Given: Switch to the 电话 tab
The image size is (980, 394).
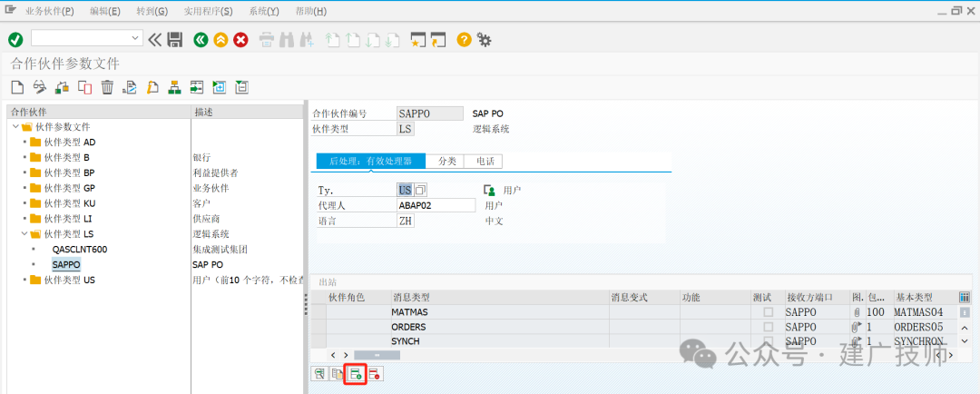Looking at the screenshot, I should click(x=485, y=162).
